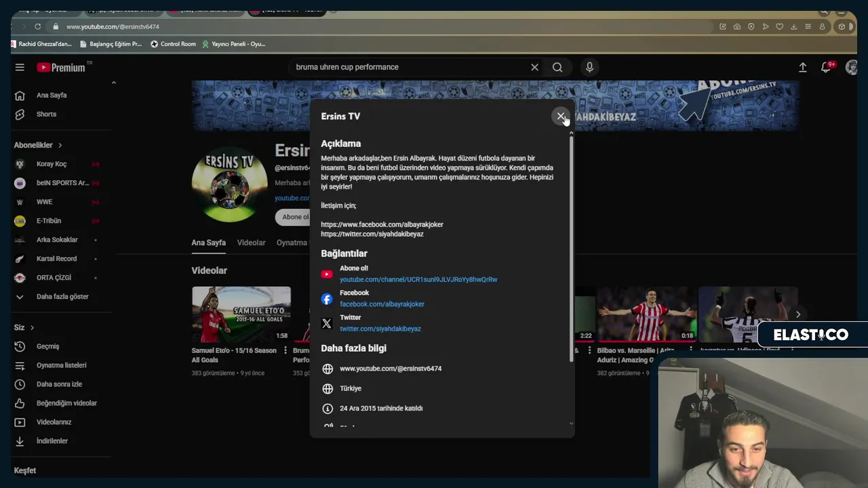Switch to channel Ana Sayfa tab

tap(208, 243)
